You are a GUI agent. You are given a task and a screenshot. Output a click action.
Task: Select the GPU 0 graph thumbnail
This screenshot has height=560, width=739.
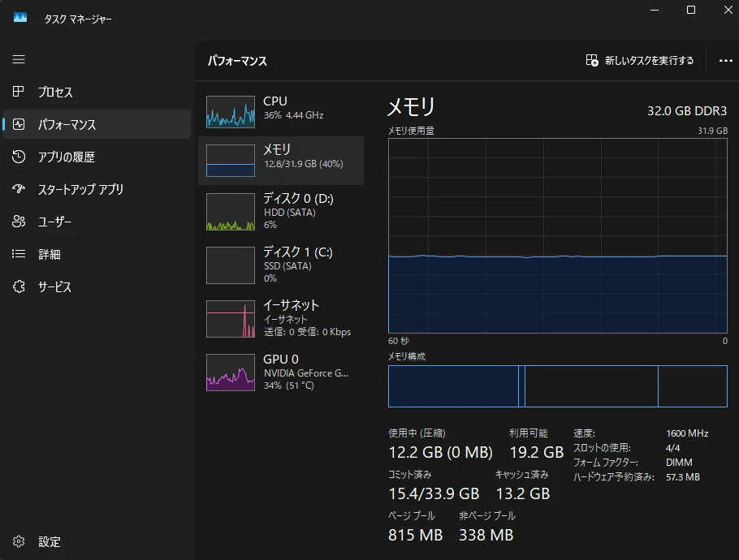[x=231, y=373]
